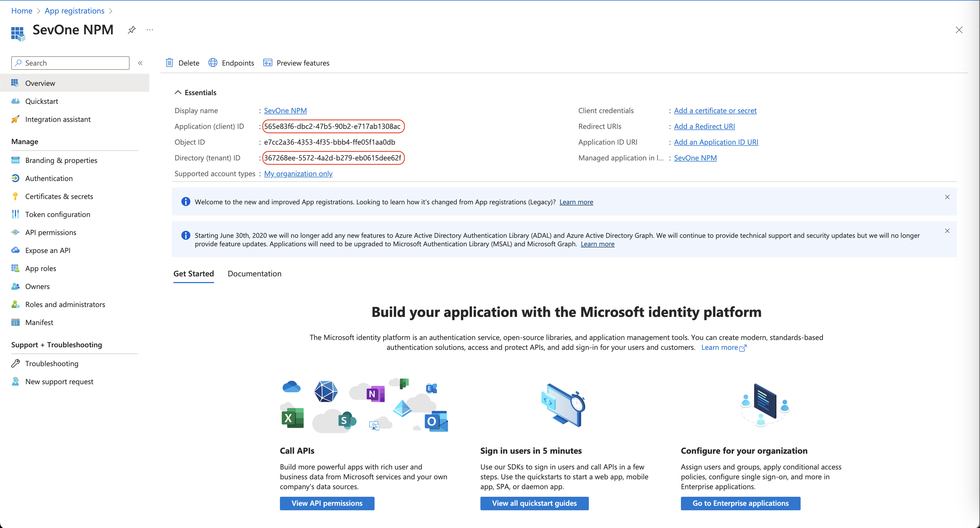This screenshot has width=980, height=528.
Task: Click the pin icon next to SevOne NPM
Action: pos(132,30)
